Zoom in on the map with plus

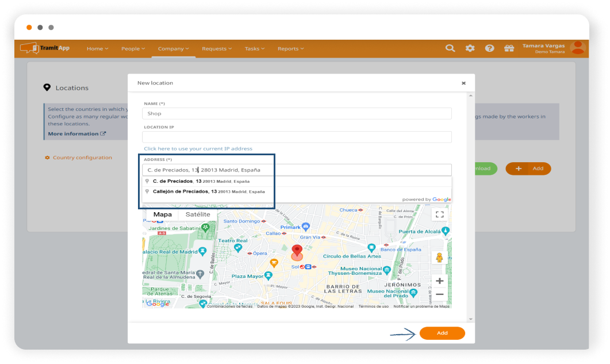(440, 281)
